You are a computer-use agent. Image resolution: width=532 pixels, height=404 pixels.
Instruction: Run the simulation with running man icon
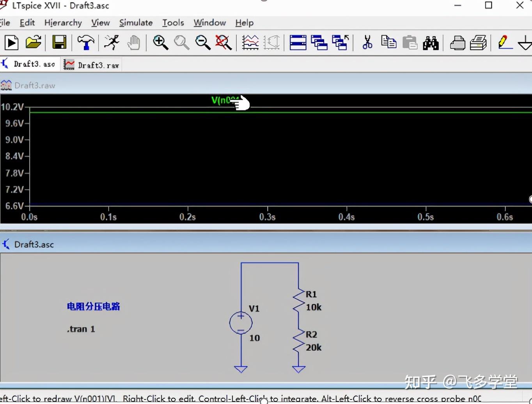(x=111, y=43)
